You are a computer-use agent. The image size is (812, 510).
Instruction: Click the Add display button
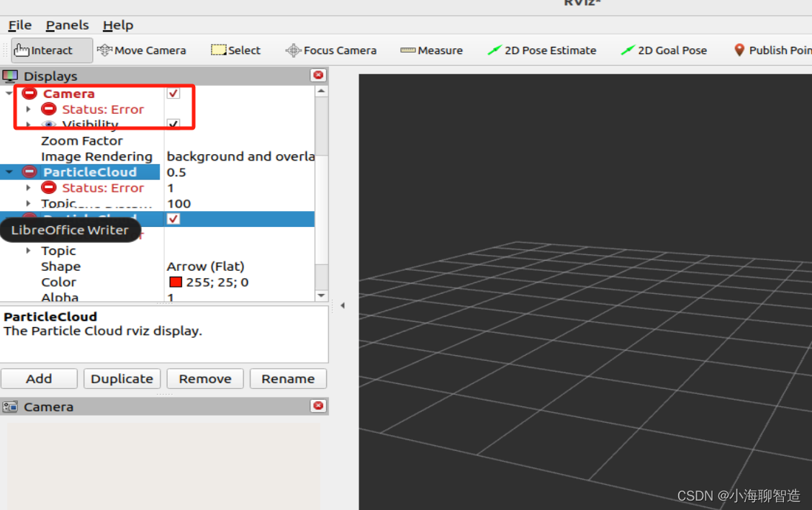[x=39, y=379]
